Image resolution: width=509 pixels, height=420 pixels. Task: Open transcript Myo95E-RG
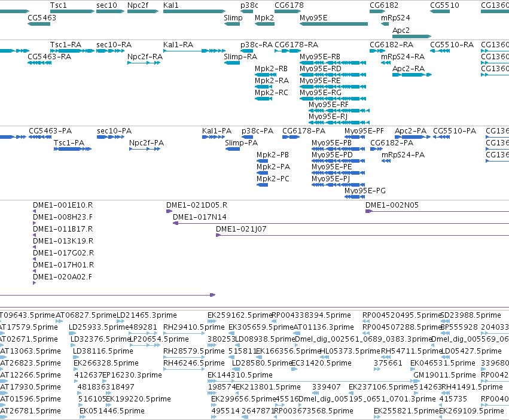(x=321, y=93)
